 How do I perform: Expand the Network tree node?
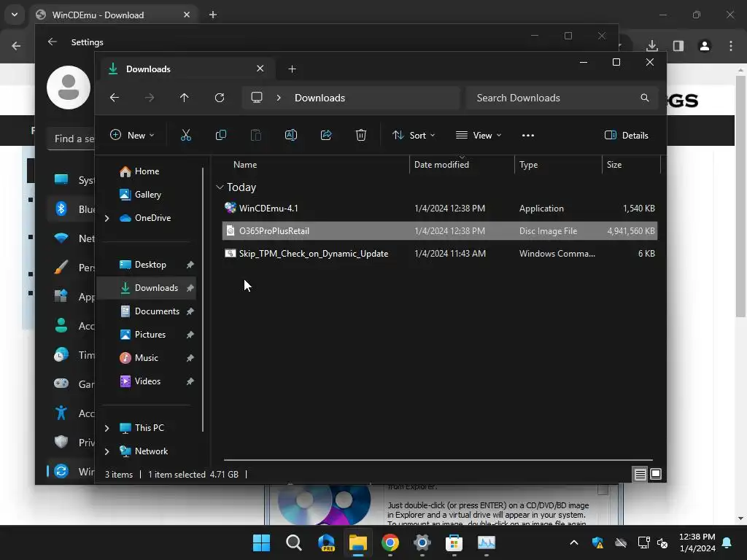tap(107, 451)
